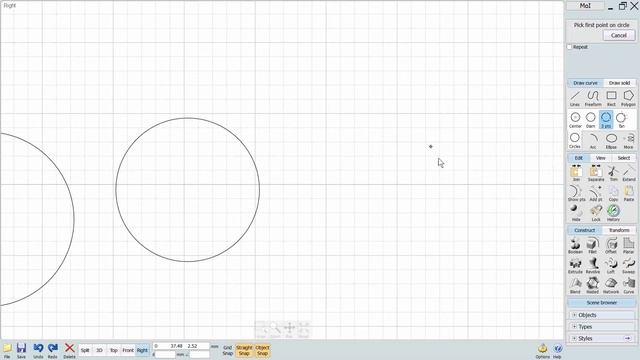The height and width of the screenshot is (360, 640).
Task: Click the Save icon
Action: pos(21,350)
